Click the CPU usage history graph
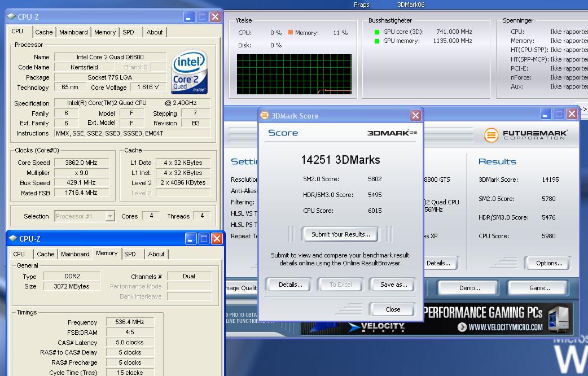 [x=294, y=75]
